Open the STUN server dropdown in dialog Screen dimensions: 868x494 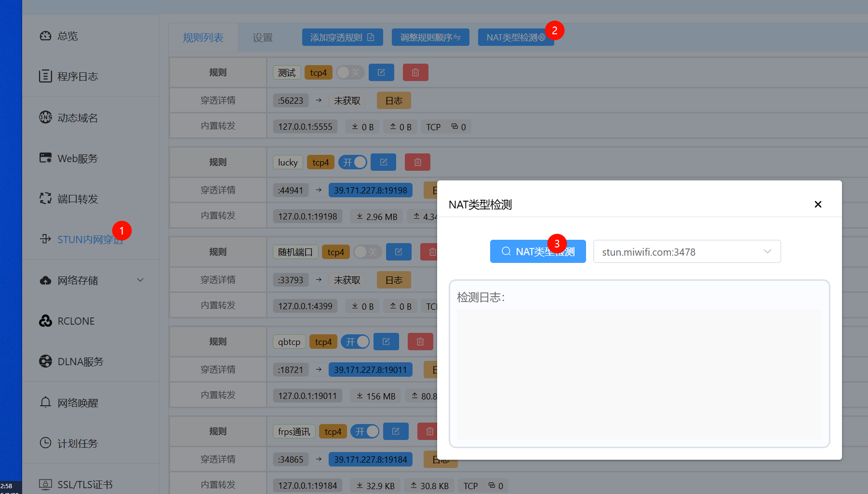687,251
